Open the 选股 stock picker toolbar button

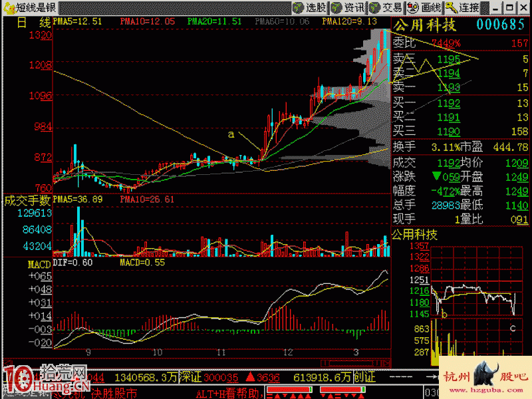[x=310, y=7]
